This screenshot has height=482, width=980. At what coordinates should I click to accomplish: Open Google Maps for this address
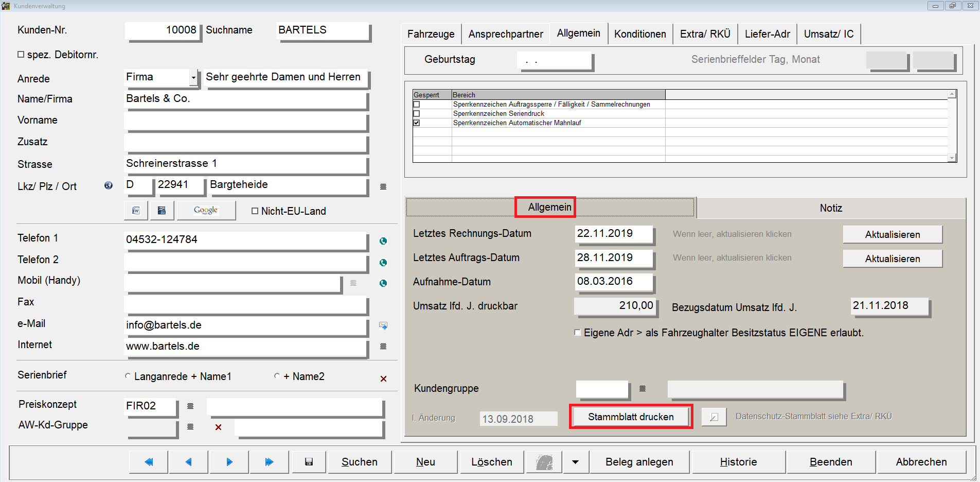[206, 210]
